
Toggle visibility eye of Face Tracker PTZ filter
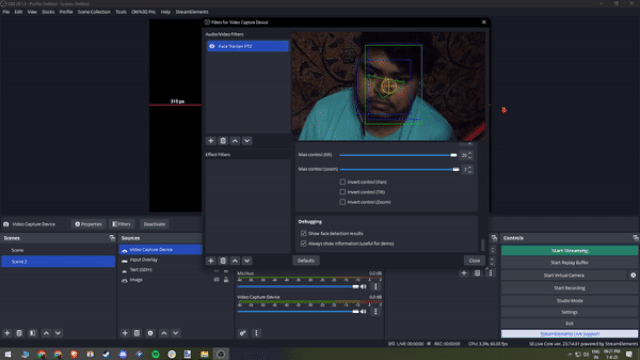[x=212, y=46]
